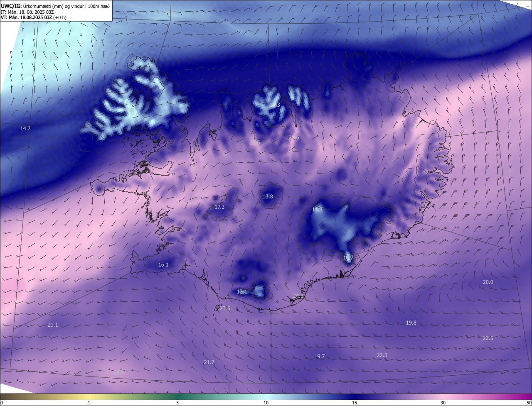Click the colorbar tick label 30
The image size is (532, 406).
[443, 403]
